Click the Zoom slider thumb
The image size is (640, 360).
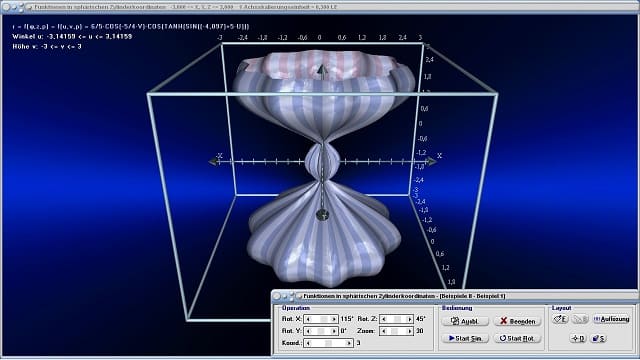click(394, 331)
